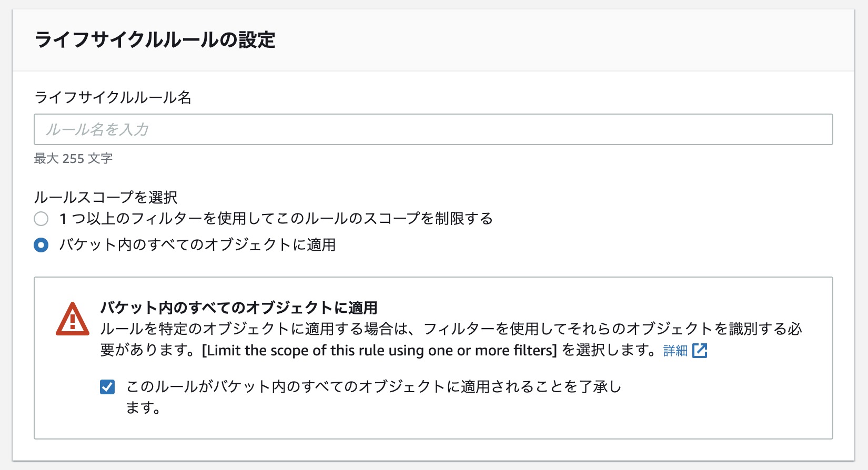Click the text '[Limit the scope of this rule using one or more filters]'

click(379, 351)
